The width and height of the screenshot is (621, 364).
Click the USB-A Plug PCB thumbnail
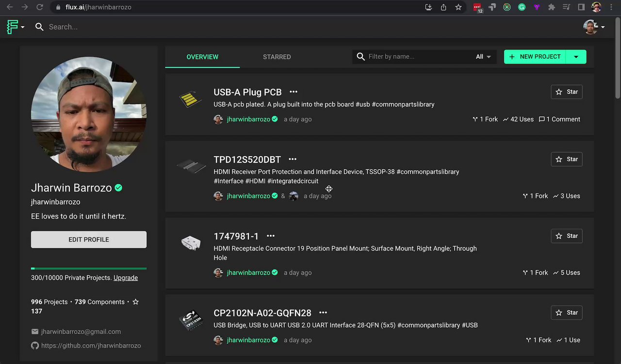[190, 100]
